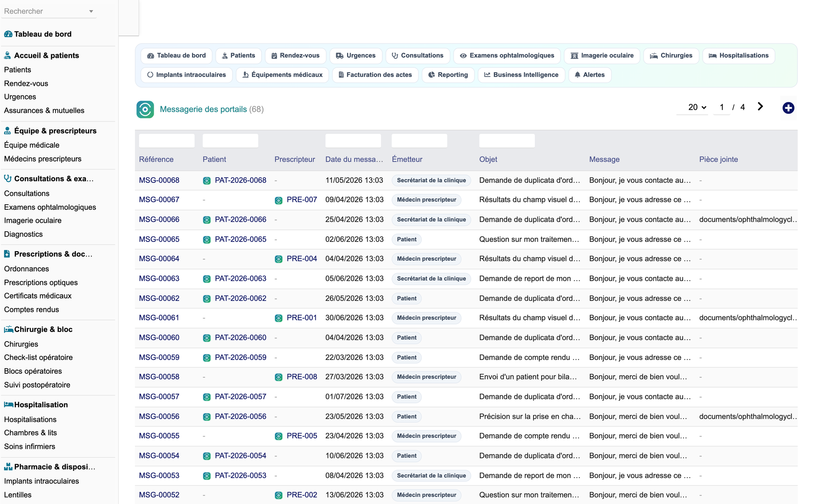Open Médecins prescripteurs in sidebar
The height and width of the screenshot is (504, 815).
tap(43, 159)
